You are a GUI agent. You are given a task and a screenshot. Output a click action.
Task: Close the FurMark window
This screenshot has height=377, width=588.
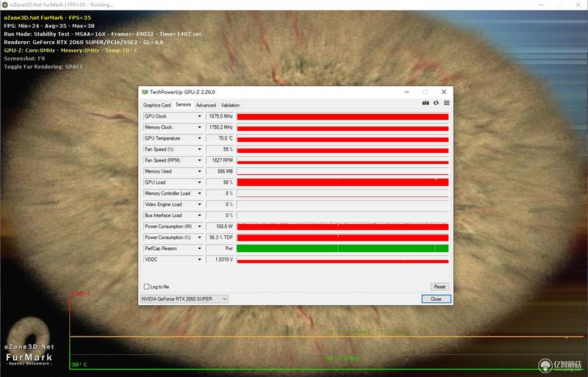tap(578, 5)
